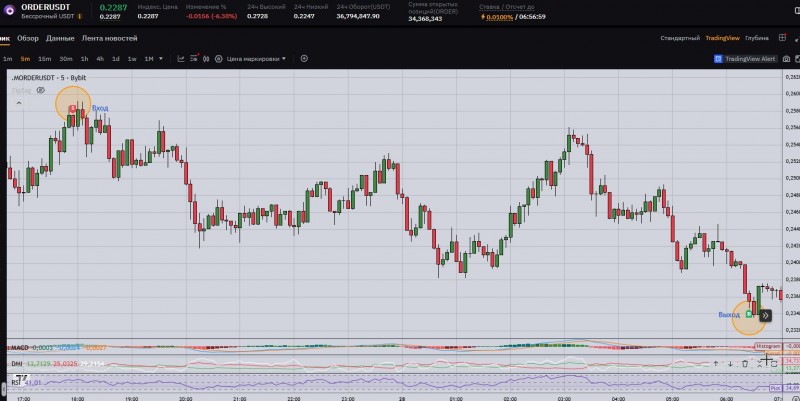Take a chart snapshot with camera icon
Screen dimensions: 800x401
786,59
